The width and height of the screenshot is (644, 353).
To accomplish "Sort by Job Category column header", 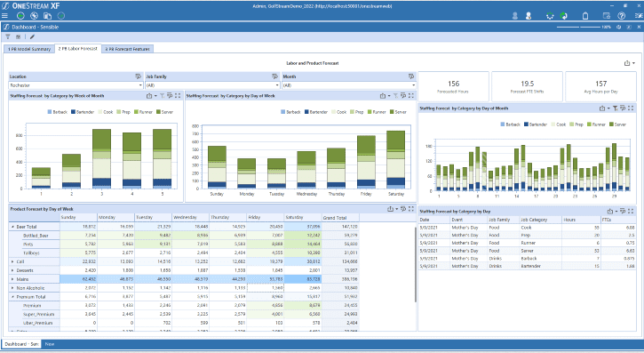I will coord(540,220).
